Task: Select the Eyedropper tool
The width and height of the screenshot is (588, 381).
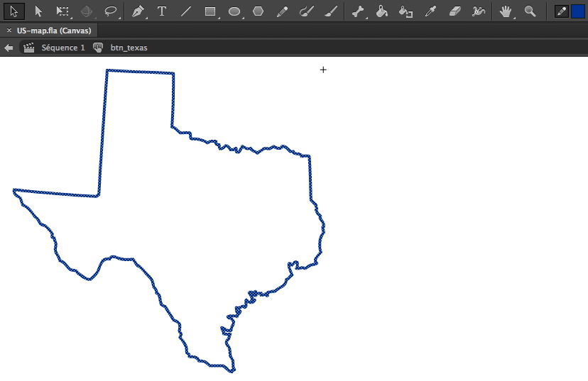Action: pyautogui.click(x=430, y=11)
